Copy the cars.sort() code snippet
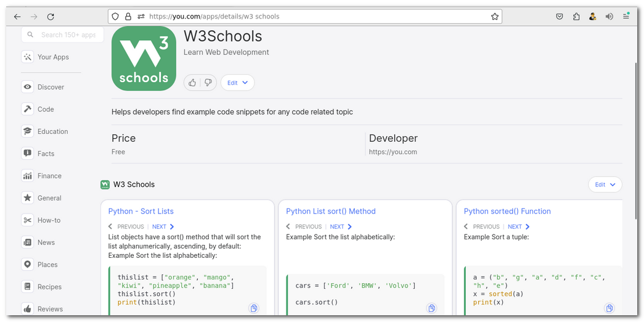Image resolution: width=644 pixels, height=322 pixels. [x=431, y=308]
